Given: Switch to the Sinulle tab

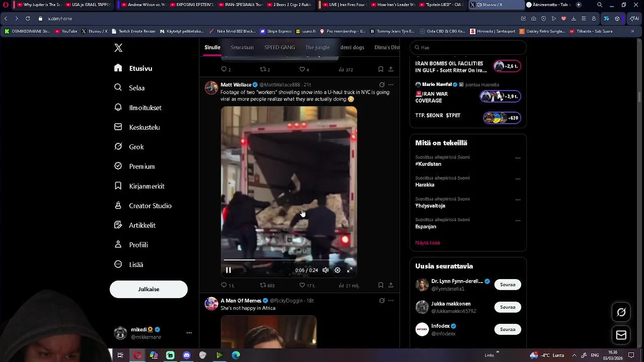Looking at the screenshot, I should [212, 47].
